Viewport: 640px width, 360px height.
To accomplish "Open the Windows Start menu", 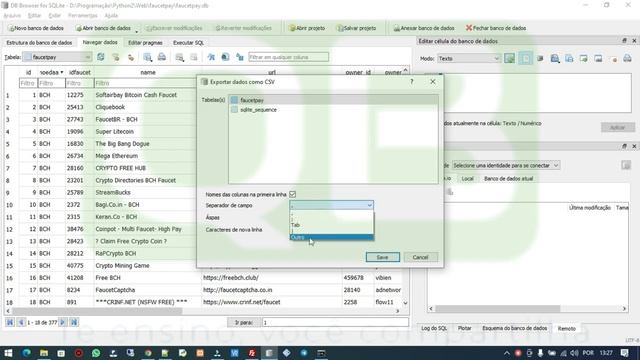I will pos(8,353).
